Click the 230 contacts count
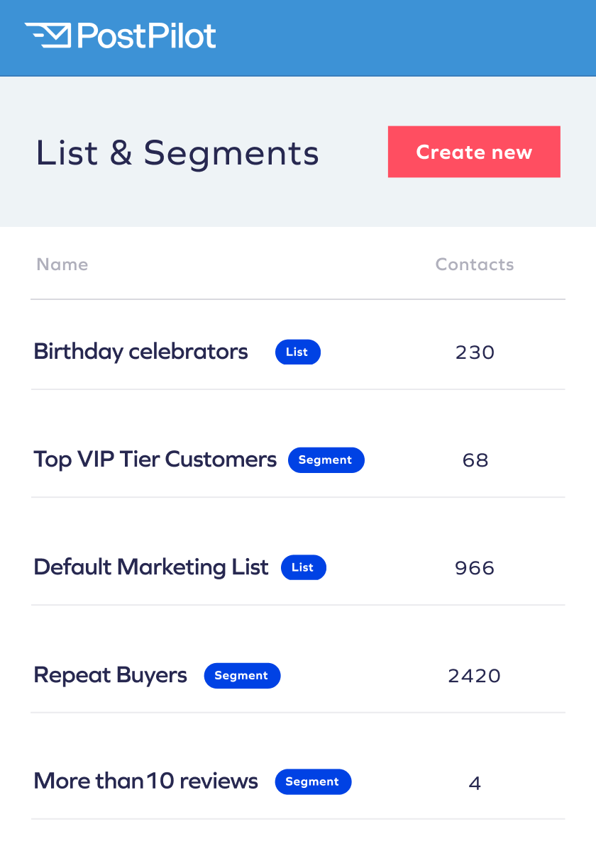Viewport: 596px width, 868px height. (475, 352)
